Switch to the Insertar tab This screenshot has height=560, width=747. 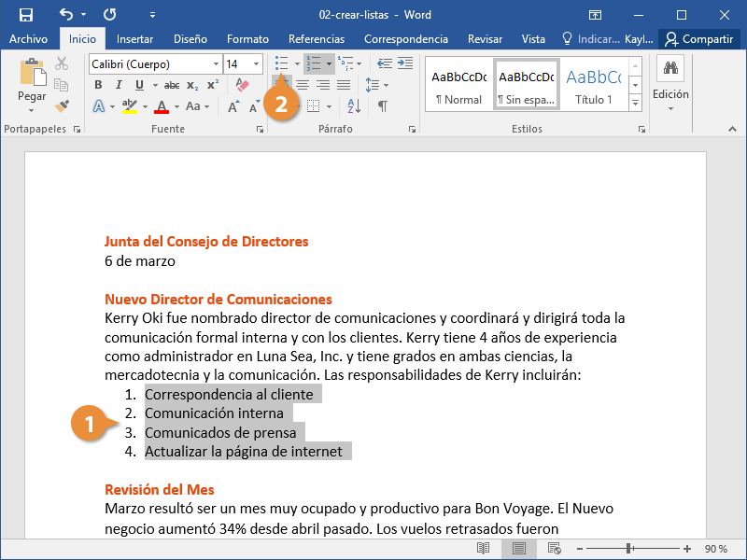click(x=134, y=39)
